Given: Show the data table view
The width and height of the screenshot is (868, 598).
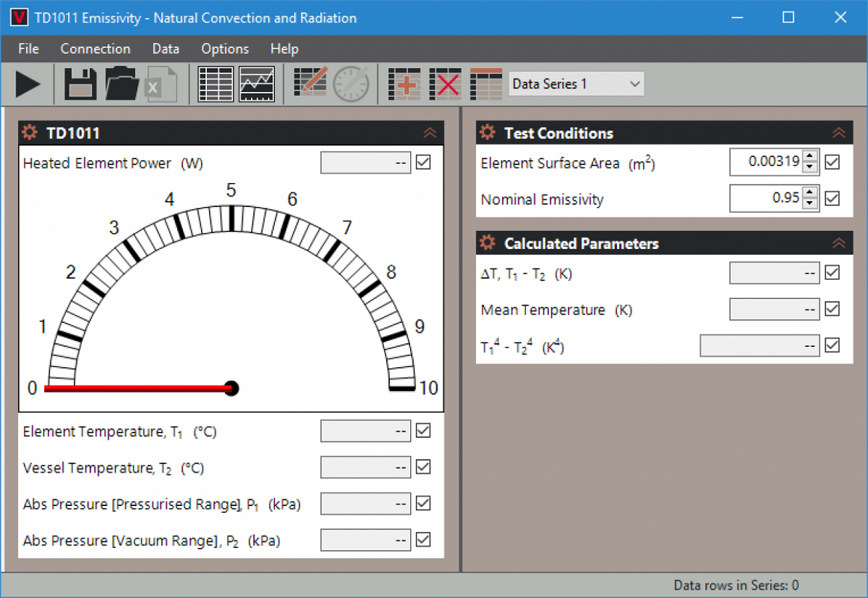Looking at the screenshot, I should 215,84.
